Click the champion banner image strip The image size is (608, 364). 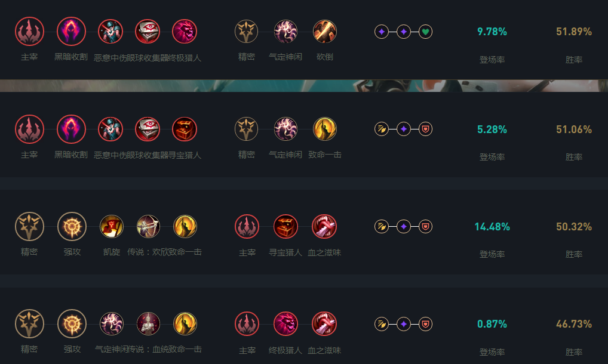coord(304,85)
